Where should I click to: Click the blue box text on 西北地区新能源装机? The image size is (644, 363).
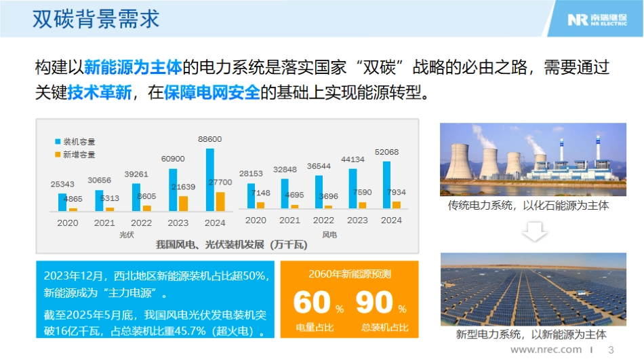[x=157, y=284]
